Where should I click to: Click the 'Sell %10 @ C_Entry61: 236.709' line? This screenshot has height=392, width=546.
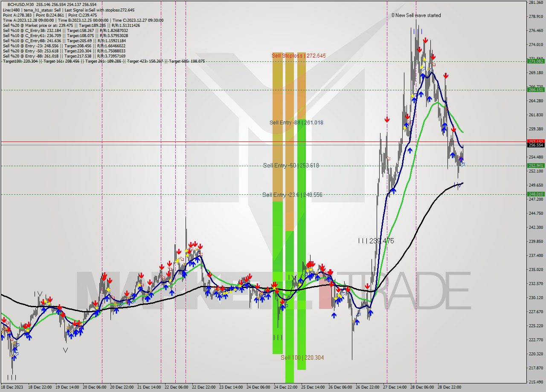pos(65,35)
